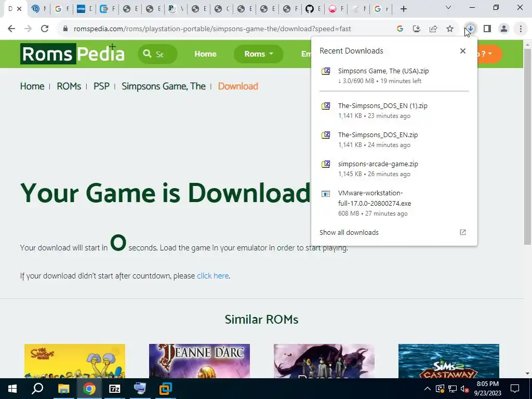The width and height of the screenshot is (532, 399).
Task: Open the purple dragon ROM thumbnail
Action: point(324,361)
